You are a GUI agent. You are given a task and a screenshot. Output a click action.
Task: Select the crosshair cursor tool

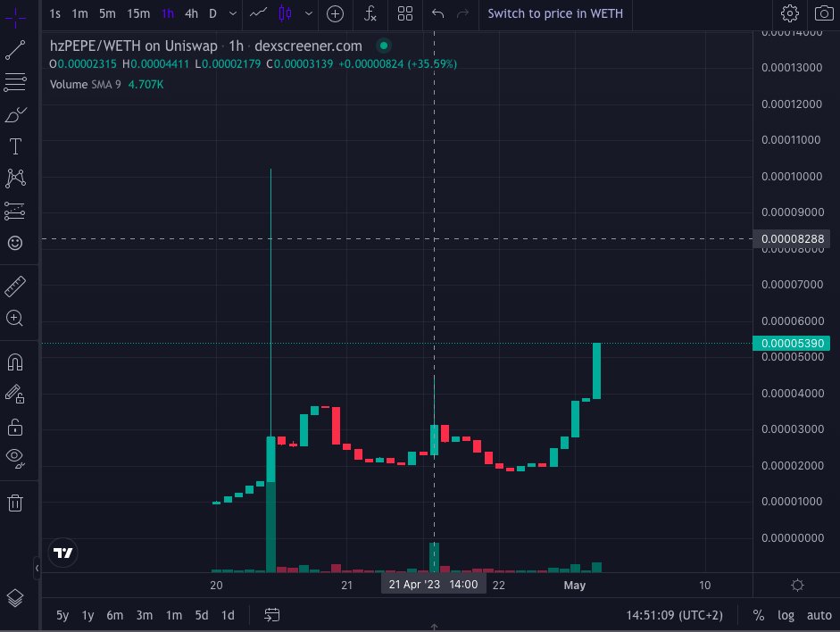click(15, 18)
